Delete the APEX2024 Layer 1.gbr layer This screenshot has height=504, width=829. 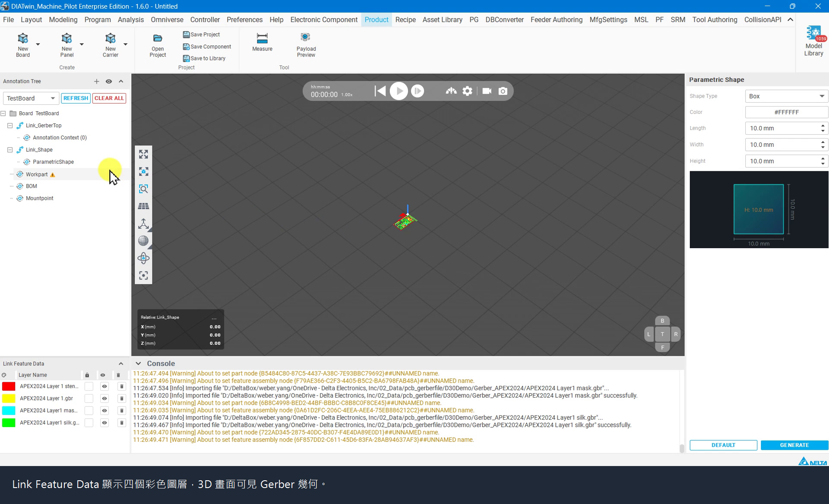121,398
